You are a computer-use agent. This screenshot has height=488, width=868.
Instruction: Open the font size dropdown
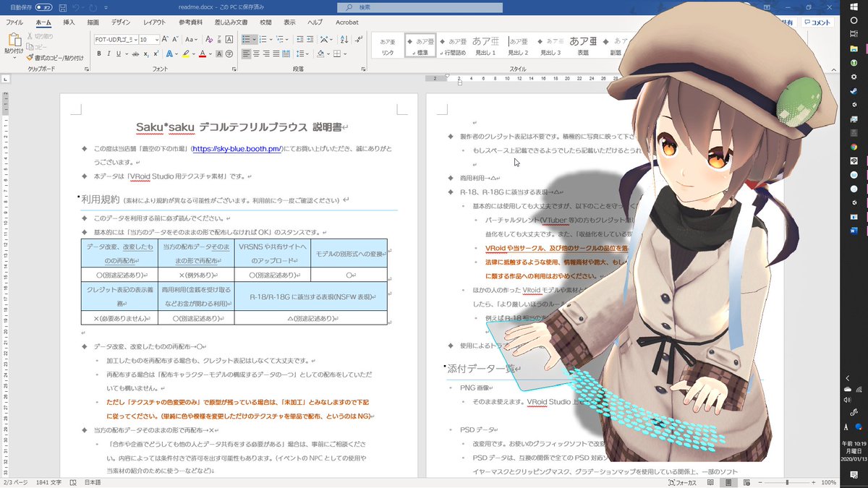click(157, 39)
